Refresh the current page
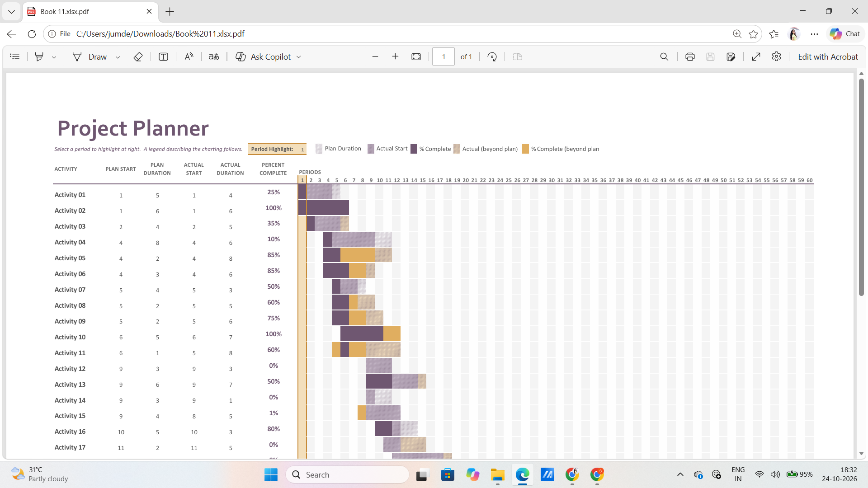Image resolution: width=868 pixels, height=488 pixels. click(32, 34)
